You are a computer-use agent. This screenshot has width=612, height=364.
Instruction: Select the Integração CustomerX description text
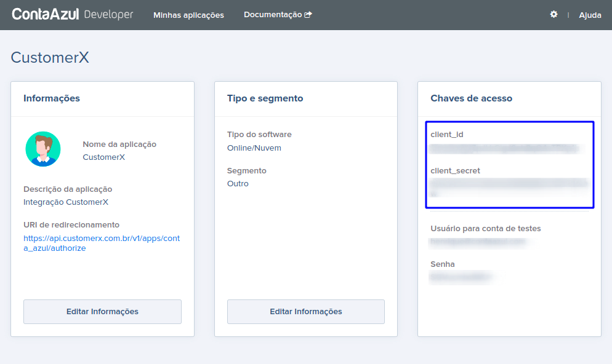tap(66, 202)
